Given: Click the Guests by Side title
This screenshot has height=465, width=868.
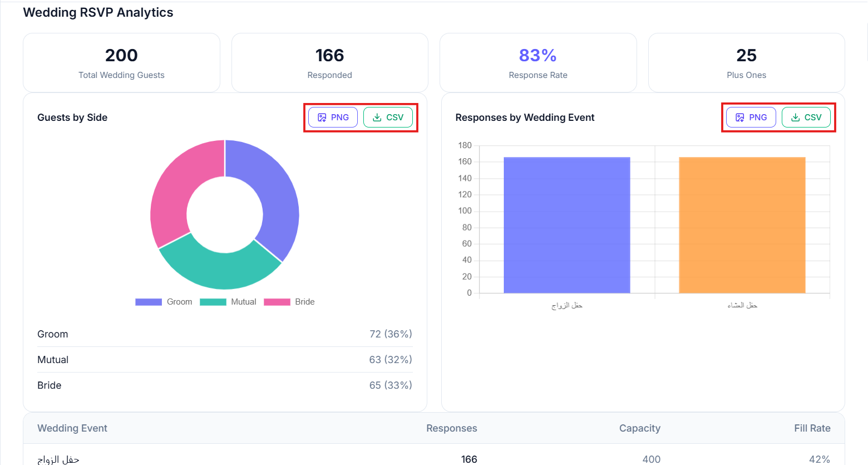Looking at the screenshot, I should (x=72, y=118).
